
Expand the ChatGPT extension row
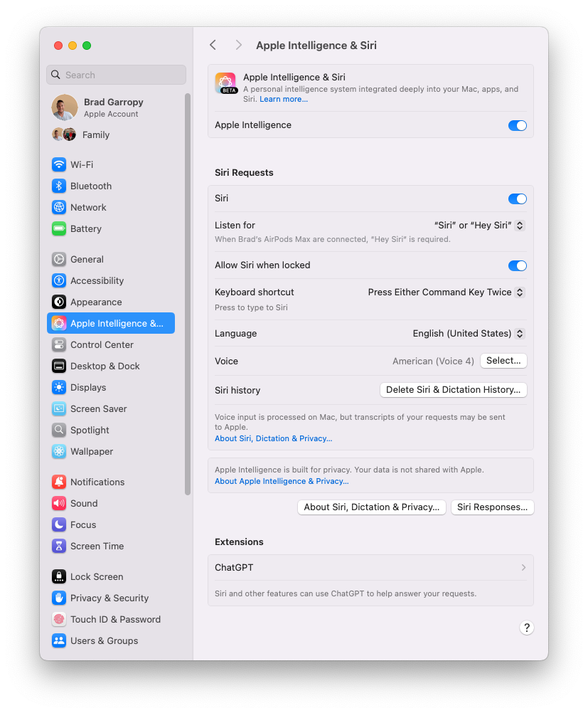click(370, 568)
